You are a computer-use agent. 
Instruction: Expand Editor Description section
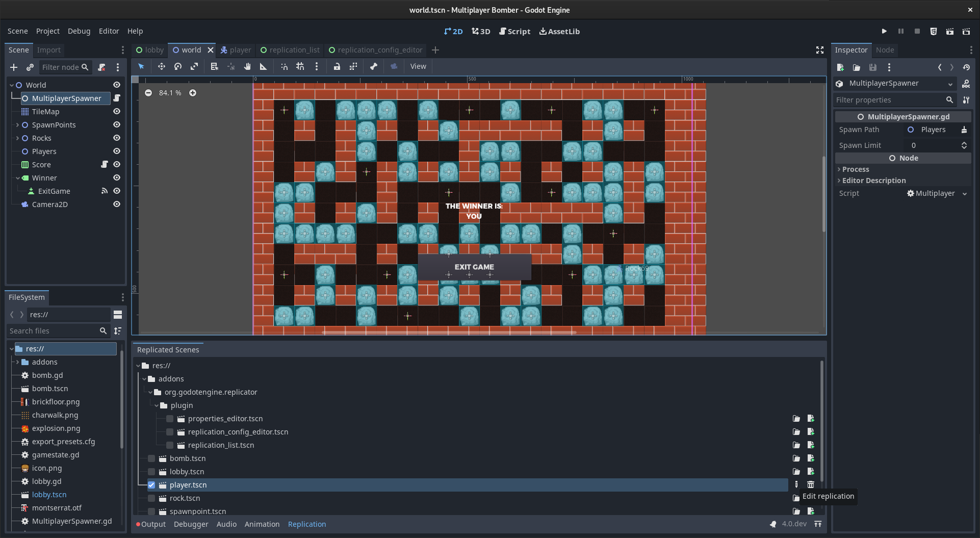click(873, 181)
